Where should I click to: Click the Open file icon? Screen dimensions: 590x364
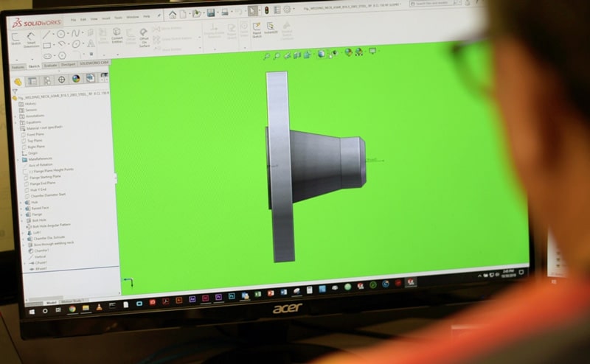[196, 13]
